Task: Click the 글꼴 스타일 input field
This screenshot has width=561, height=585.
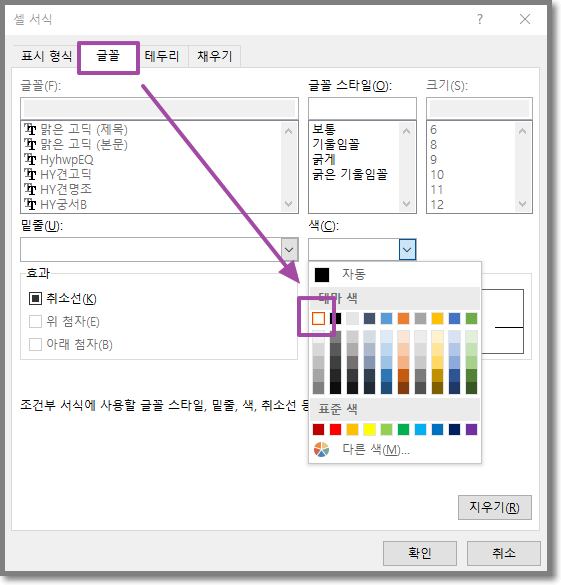Action: [362, 109]
